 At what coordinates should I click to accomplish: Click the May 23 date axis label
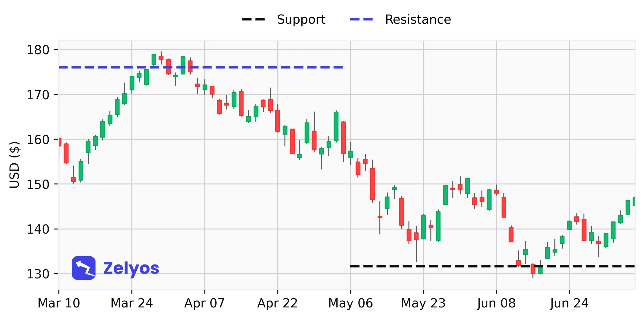423,303
